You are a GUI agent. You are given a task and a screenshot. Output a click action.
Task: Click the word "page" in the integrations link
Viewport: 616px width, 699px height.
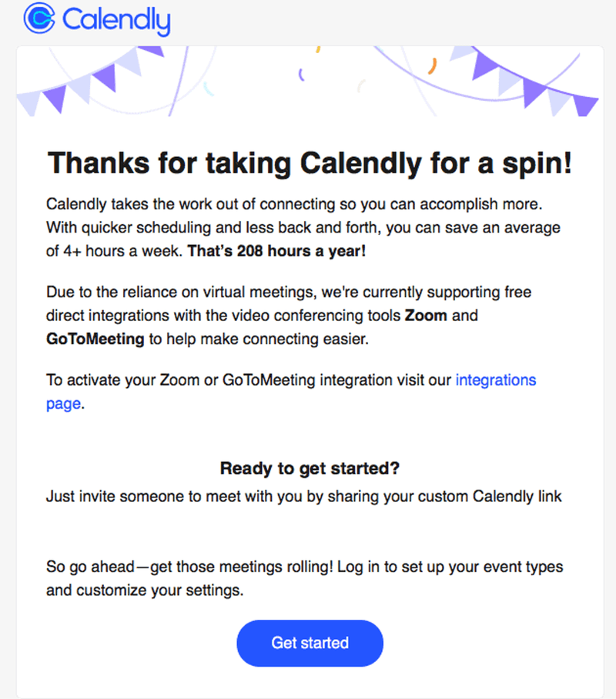click(x=63, y=403)
